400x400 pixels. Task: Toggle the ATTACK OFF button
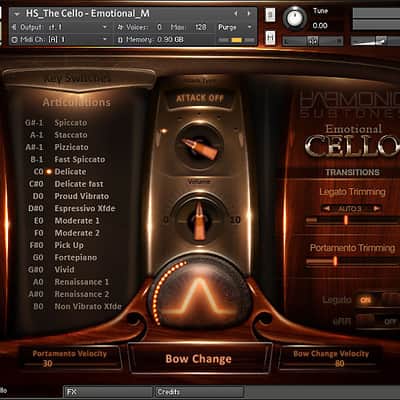200,99
